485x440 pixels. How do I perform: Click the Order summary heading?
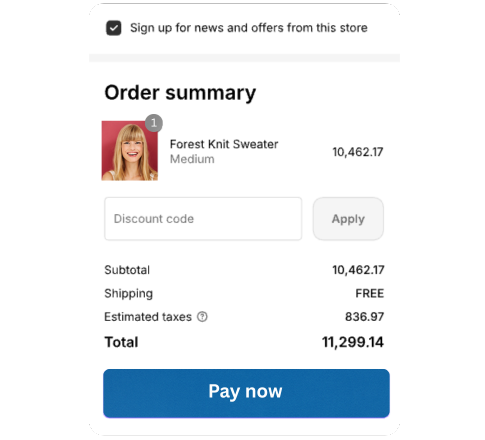180,93
